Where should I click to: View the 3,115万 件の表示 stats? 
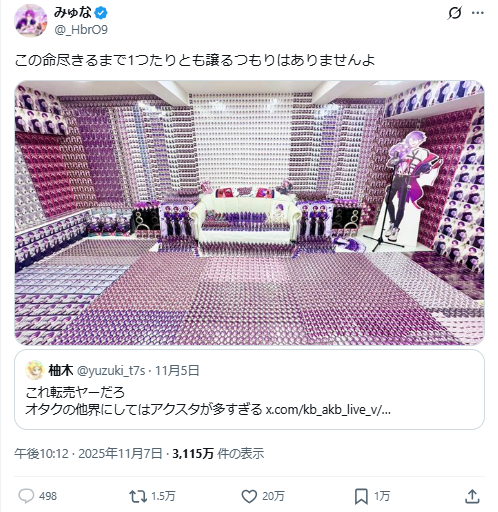click(218, 454)
